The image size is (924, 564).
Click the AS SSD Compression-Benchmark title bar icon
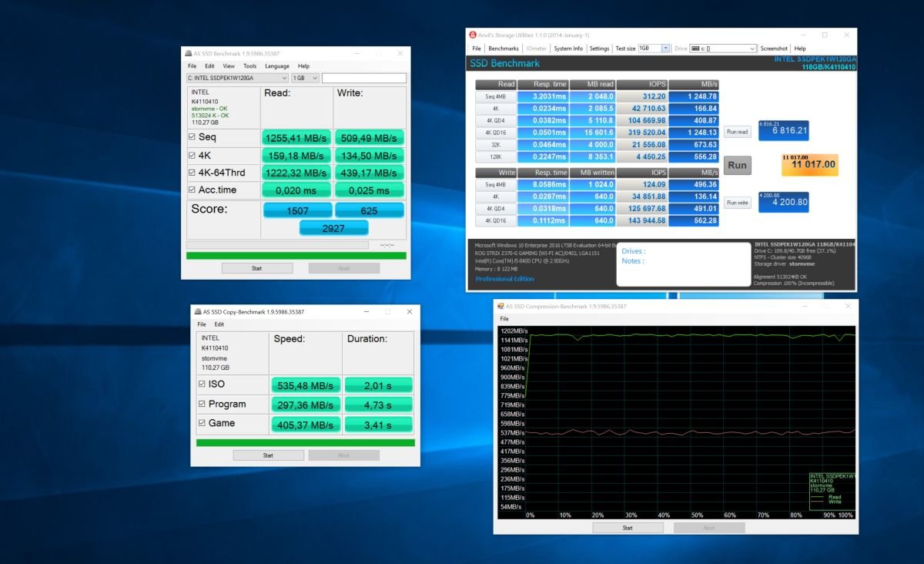point(500,306)
